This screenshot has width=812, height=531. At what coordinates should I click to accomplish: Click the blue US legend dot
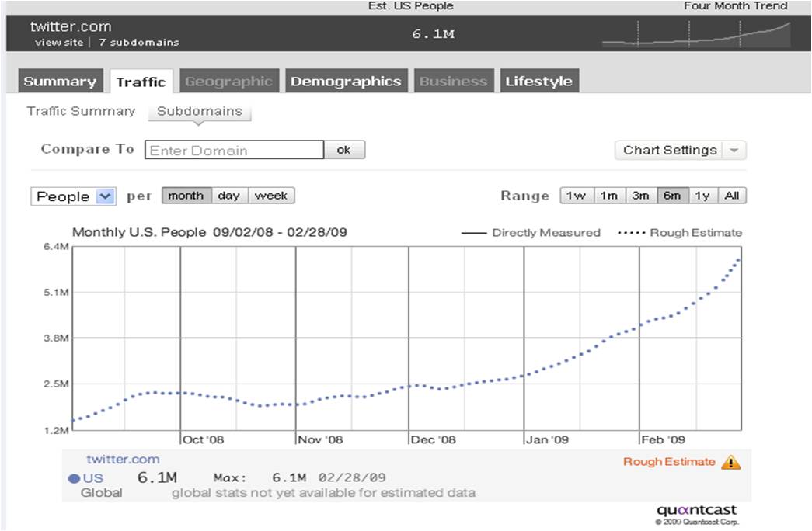click(x=74, y=478)
